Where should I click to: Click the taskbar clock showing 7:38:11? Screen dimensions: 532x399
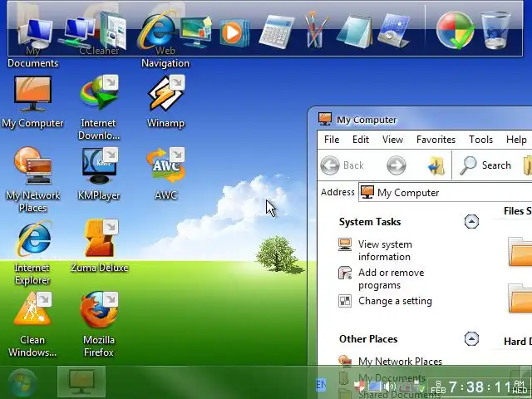pos(480,387)
